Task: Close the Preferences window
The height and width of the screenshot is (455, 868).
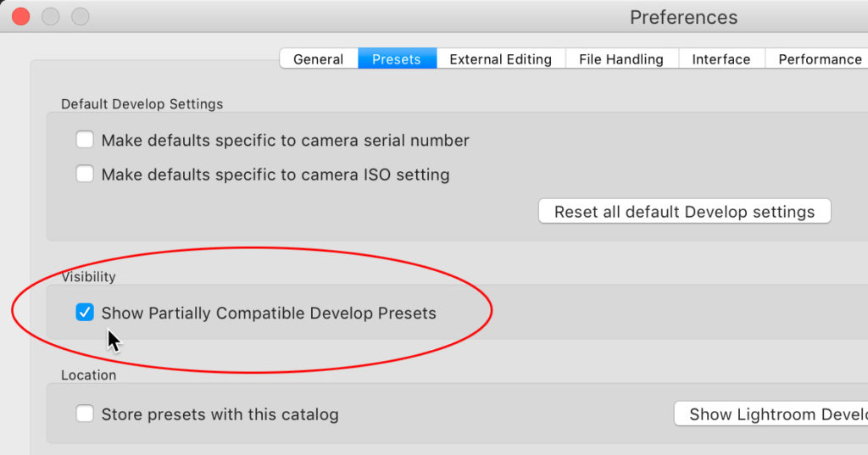Action: coord(21,16)
